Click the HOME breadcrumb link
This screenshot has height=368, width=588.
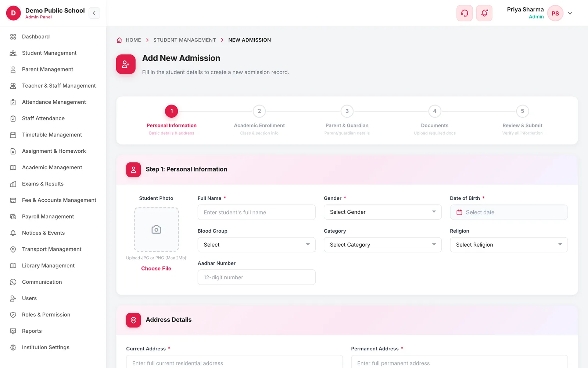coord(133,40)
